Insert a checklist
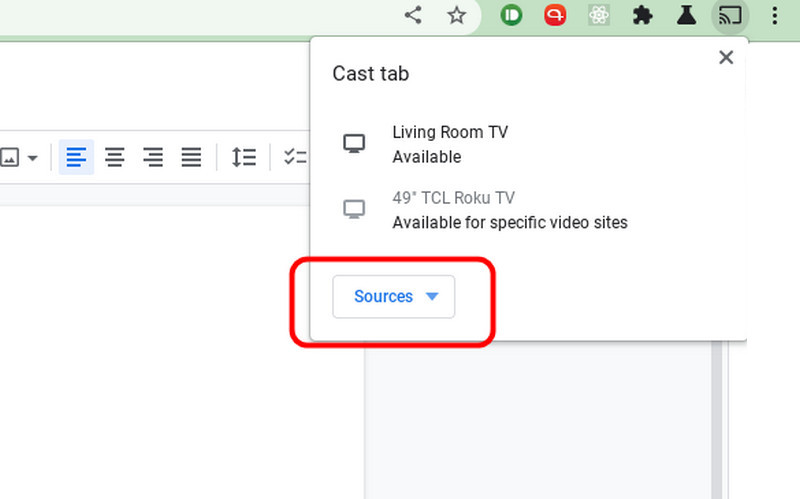This screenshot has width=800, height=499. (296, 157)
